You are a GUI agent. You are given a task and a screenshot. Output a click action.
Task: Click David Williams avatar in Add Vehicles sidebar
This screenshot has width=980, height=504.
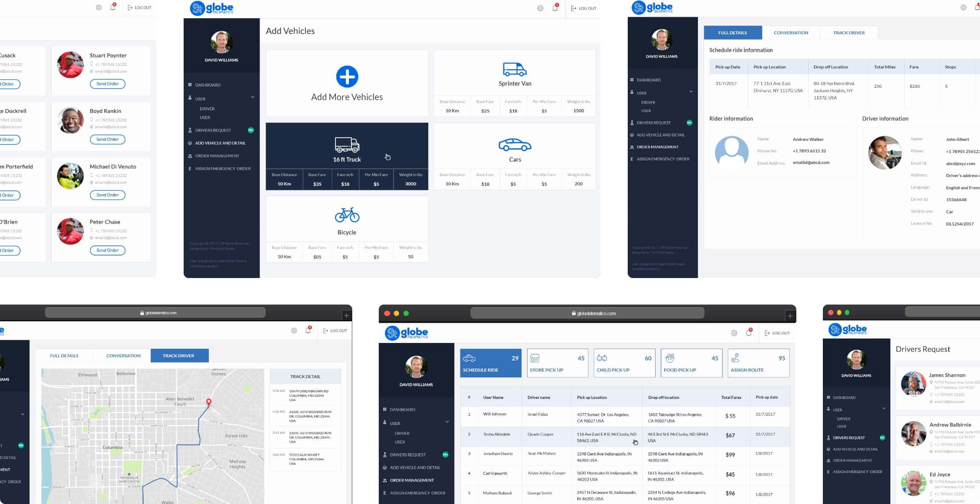222,42
